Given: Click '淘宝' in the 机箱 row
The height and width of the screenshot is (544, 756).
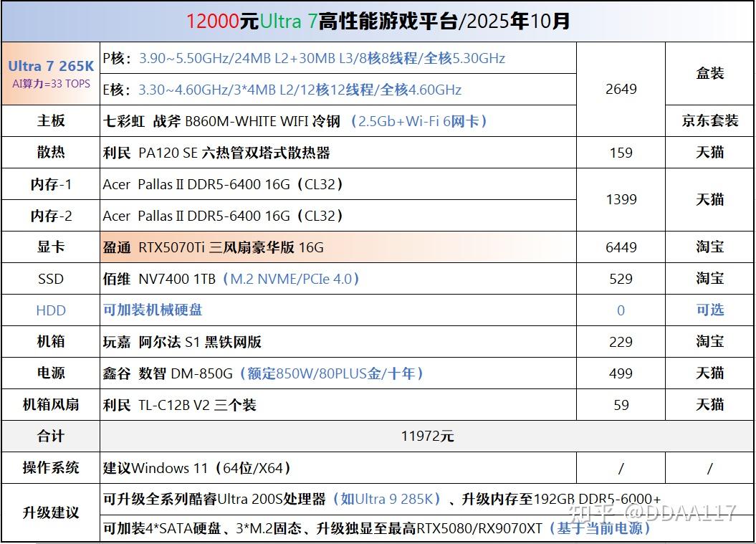Looking at the screenshot, I should pyautogui.click(x=709, y=341).
